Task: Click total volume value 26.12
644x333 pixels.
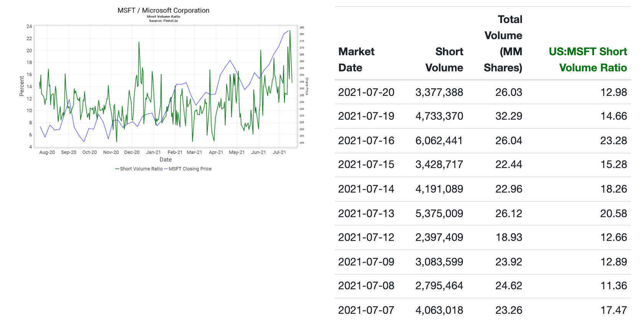Action: pyautogui.click(x=509, y=213)
